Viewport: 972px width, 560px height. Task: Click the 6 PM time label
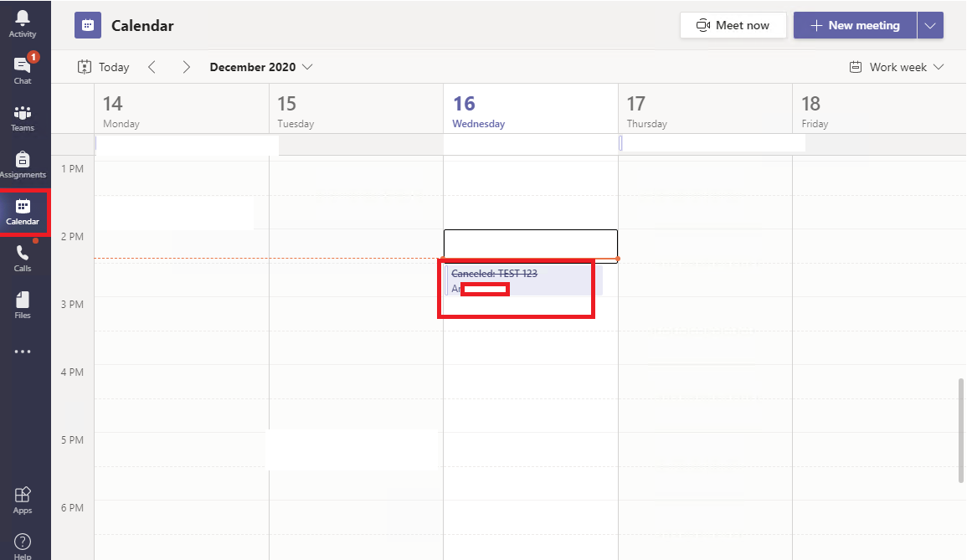pyautogui.click(x=73, y=508)
